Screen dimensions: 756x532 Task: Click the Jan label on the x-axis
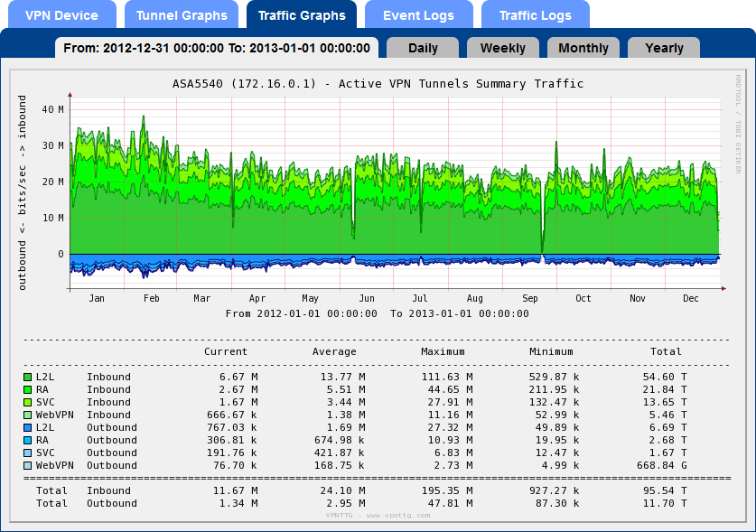click(97, 298)
